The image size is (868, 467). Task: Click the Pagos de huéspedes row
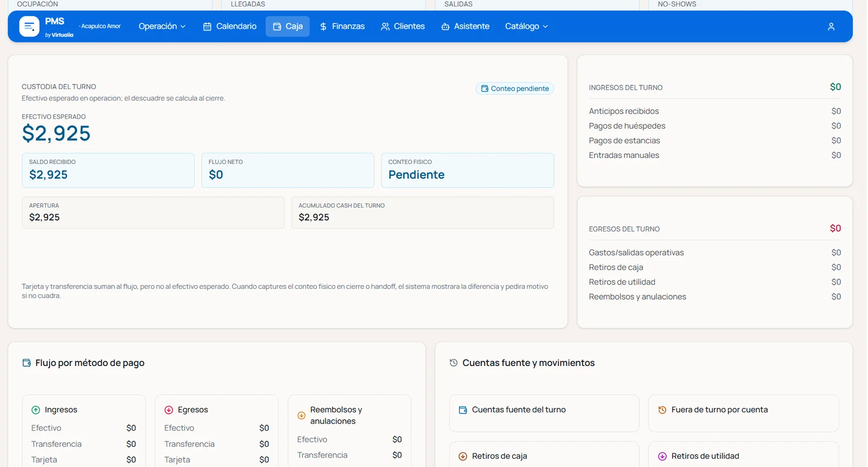point(715,126)
